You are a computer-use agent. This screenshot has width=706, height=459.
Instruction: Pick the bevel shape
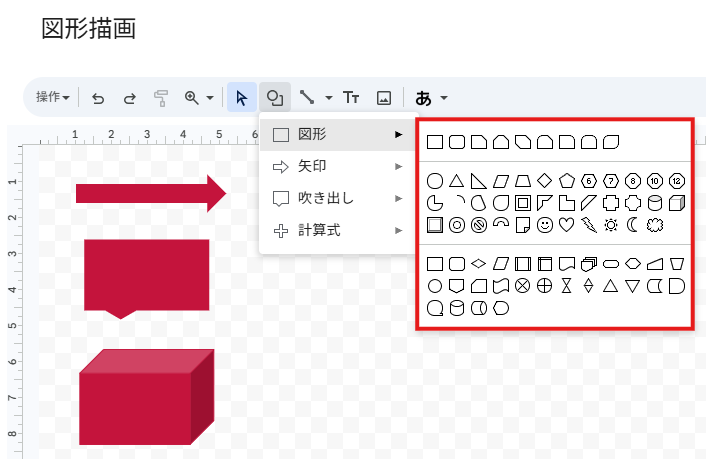435,225
